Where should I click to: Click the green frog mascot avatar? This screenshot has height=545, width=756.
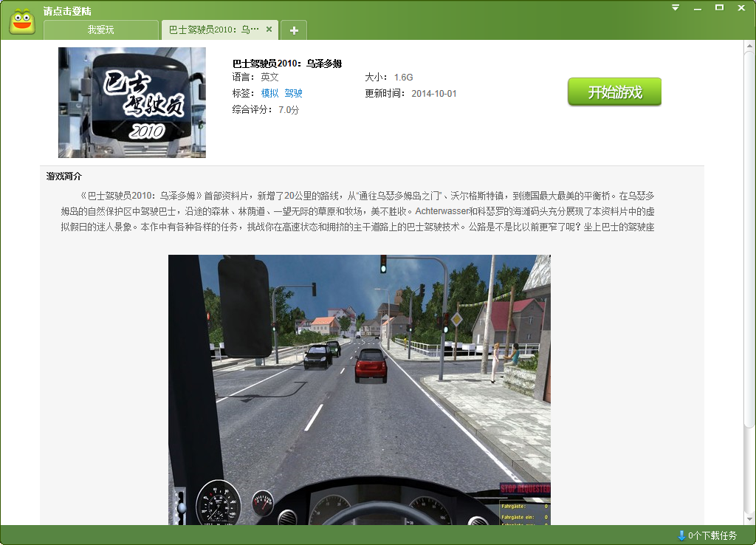(23, 21)
